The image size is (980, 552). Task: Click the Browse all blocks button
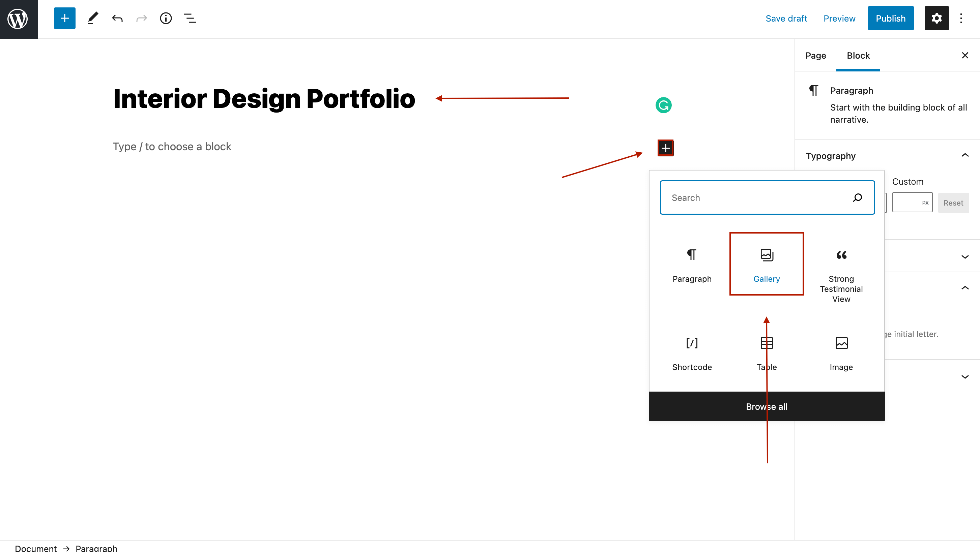[767, 406]
